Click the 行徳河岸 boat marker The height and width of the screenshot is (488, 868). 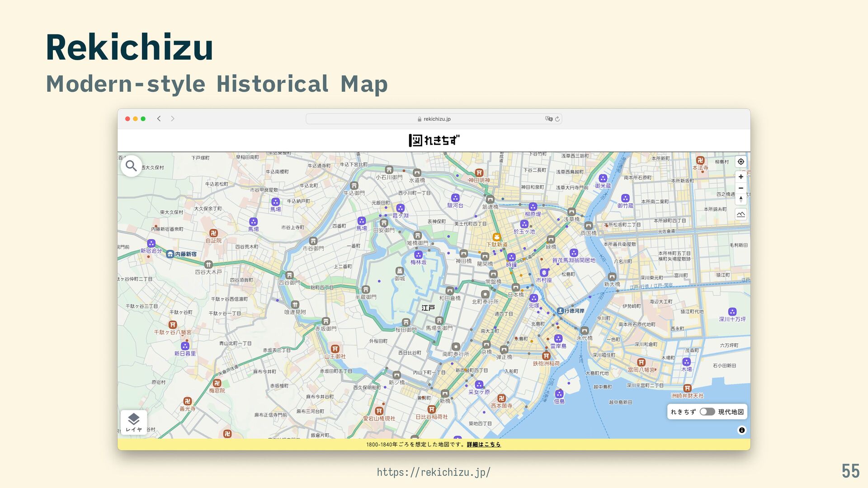click(561, 311)
